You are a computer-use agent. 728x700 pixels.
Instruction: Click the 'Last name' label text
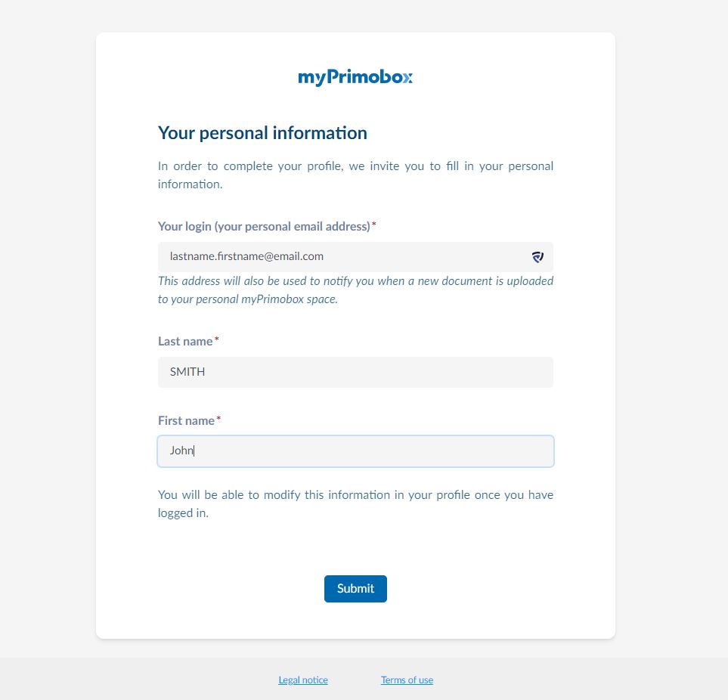pyautogui.click(x=185, y=341)
